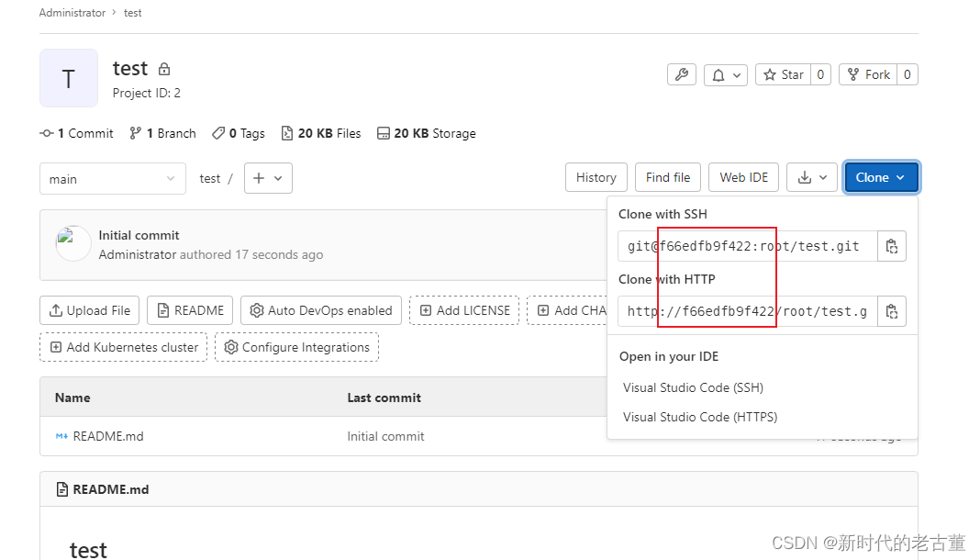
Task: Toggle the blue Clone dropdown button
Action: (x=880, y=178)
